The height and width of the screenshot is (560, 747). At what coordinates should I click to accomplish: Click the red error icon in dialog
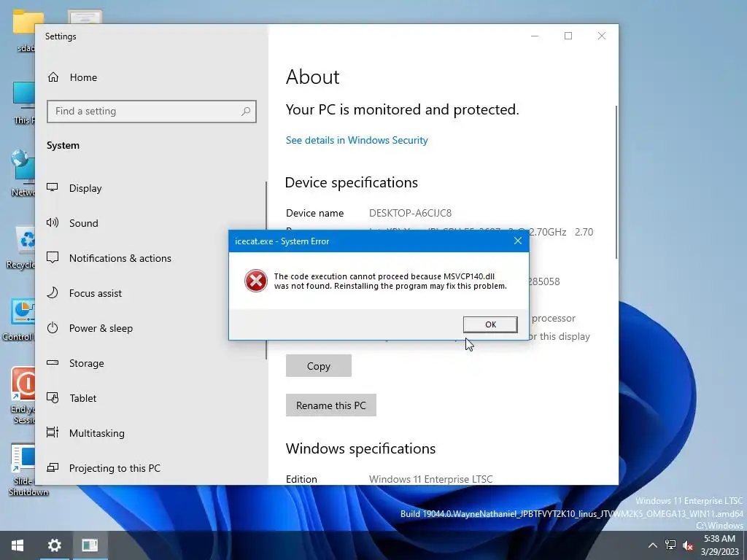[x=256, y=281]
